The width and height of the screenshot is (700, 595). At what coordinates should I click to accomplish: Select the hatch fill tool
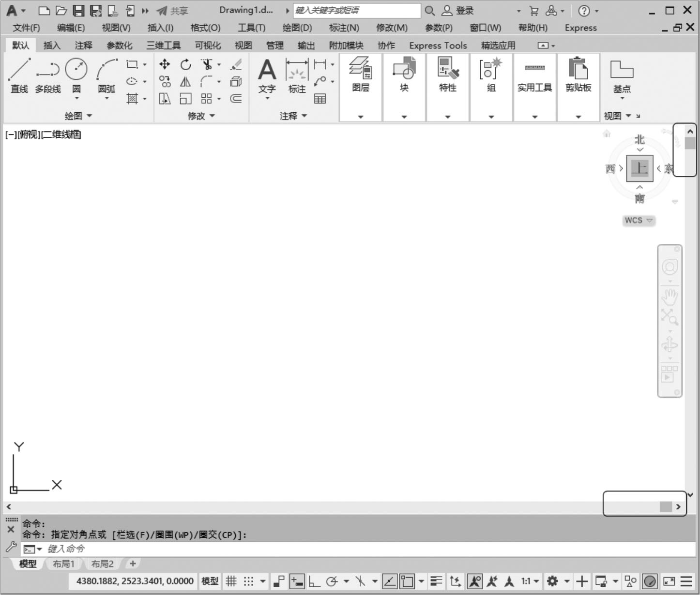[x=132, y=99]
